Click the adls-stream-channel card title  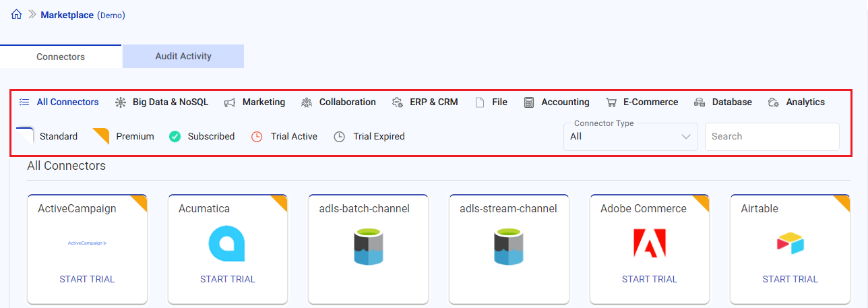507,209
